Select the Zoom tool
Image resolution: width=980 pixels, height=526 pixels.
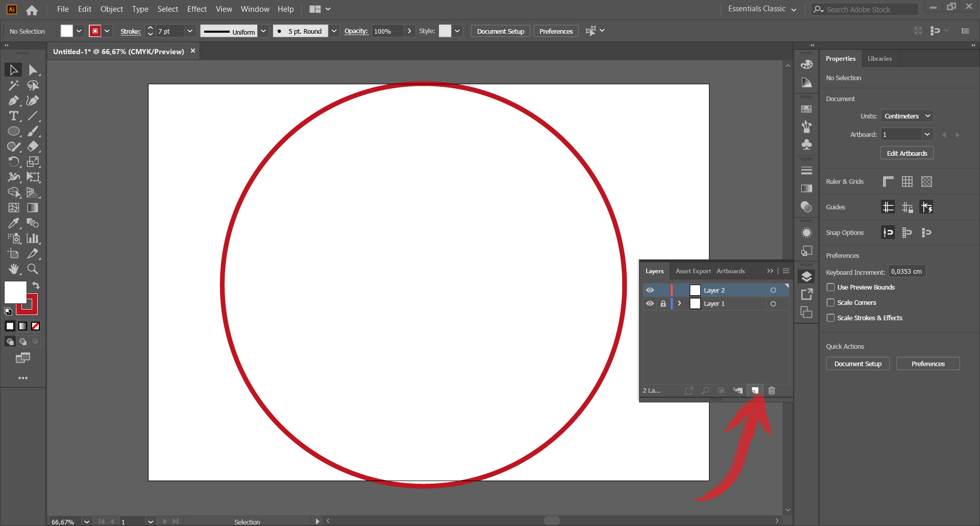[33, 269]
